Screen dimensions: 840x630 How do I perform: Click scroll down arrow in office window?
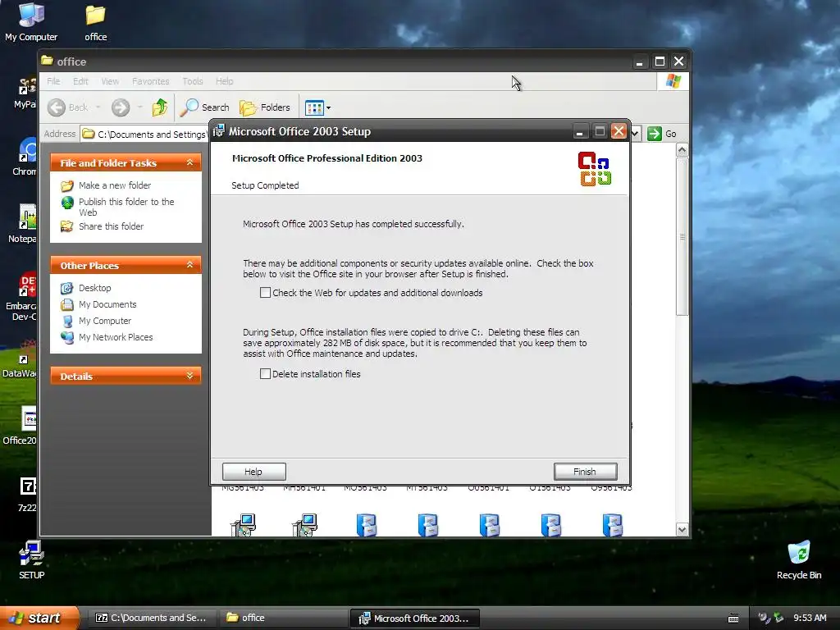(x=682, y=529)
